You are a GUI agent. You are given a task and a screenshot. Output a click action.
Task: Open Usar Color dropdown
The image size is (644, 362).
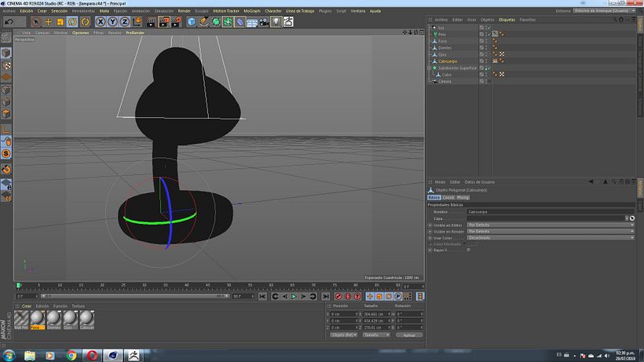pyautogui.click(x=551, y=238)
